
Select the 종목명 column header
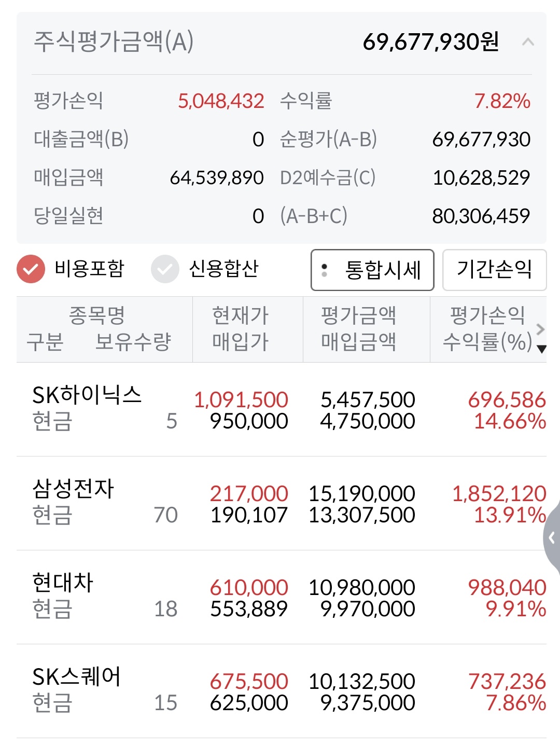[x=97, y=315]
